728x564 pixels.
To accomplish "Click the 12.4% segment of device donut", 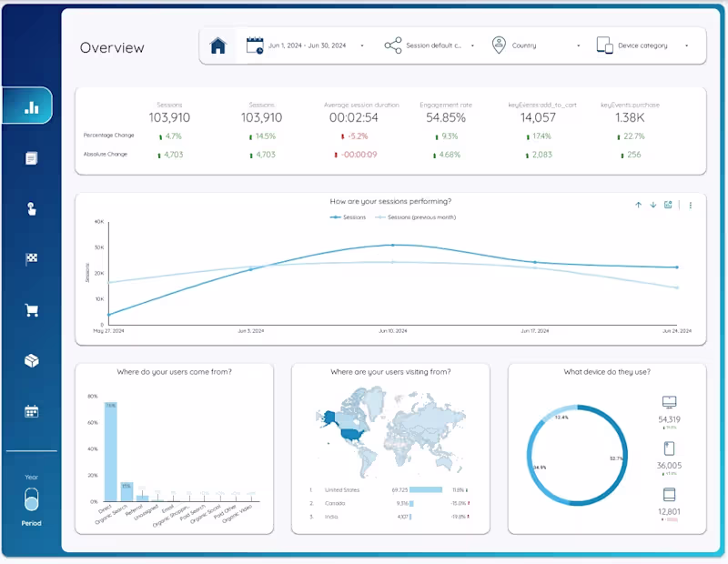I will 559,412.
